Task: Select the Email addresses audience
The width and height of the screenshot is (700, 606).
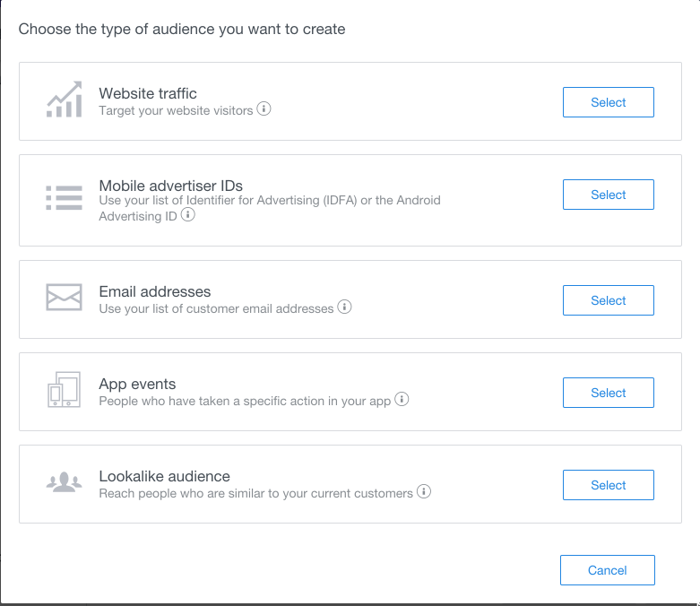Action: coord(608,300)
